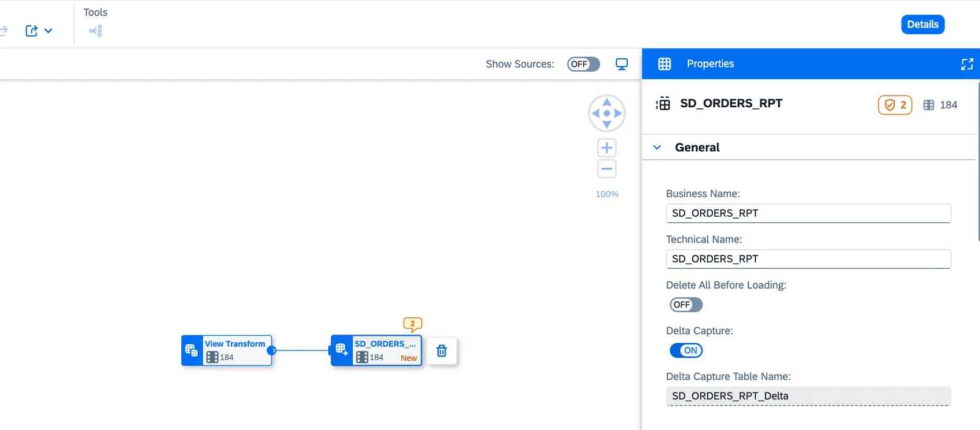
Task: Zoom out with the minus button
Action: tap(606, 169)
